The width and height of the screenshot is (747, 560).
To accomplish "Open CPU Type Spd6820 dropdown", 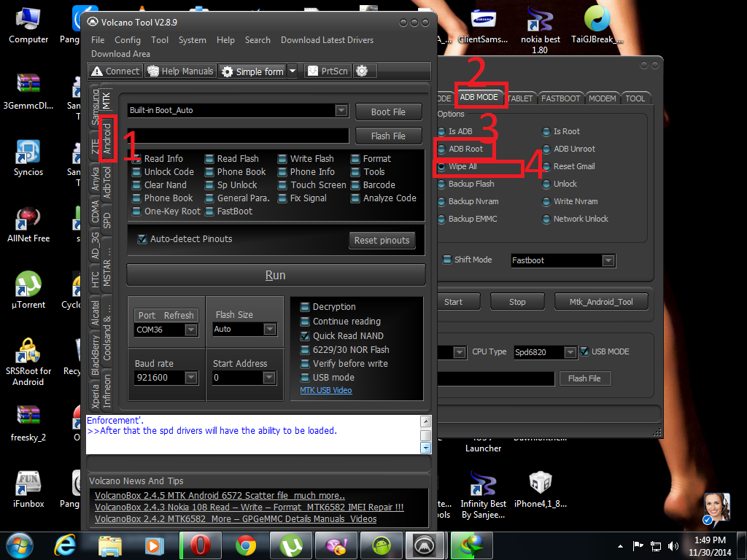I will click(x=570, y=352).
